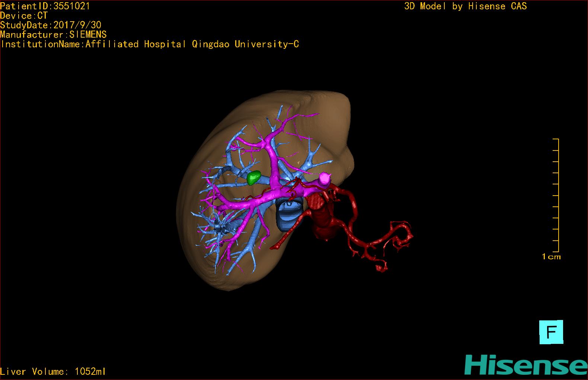
Task: Click StudyDate:2017/9/30 text
Action: click(x=51, y=25)
